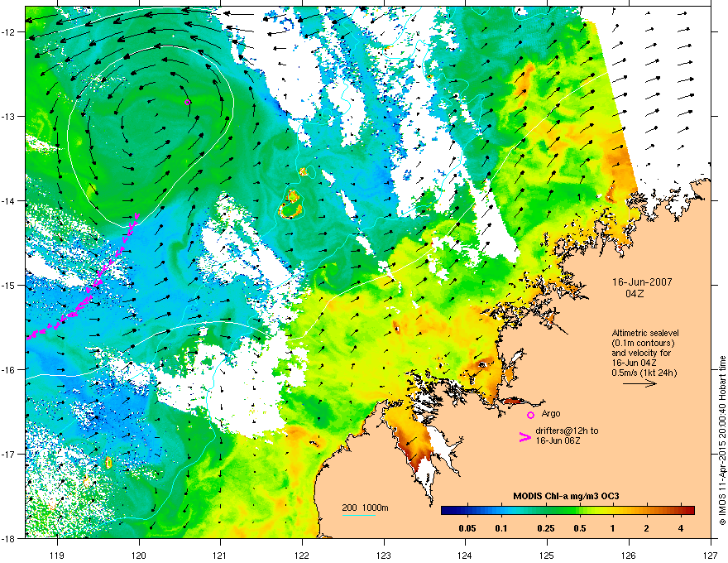Click the magenta drifters legend arrowhead
Screen dimensions: 728x563
[524, 437]
